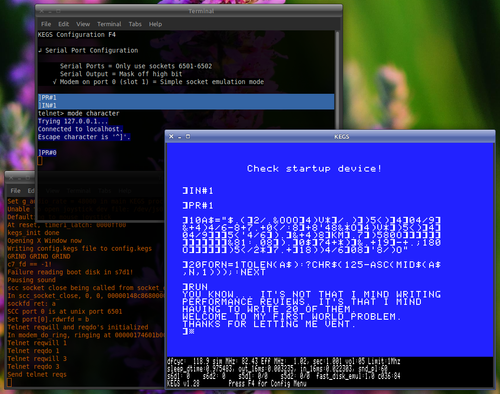The image size is (500, 394).
Task: Open the Help menu in the top Terminal window
Action: click(x=155, y=24)
